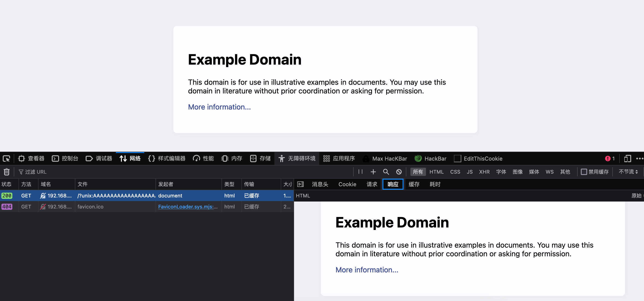The height and width of the screenshot is (301, 644).
Task: Open network search magnifier
Action: point(386,172)
